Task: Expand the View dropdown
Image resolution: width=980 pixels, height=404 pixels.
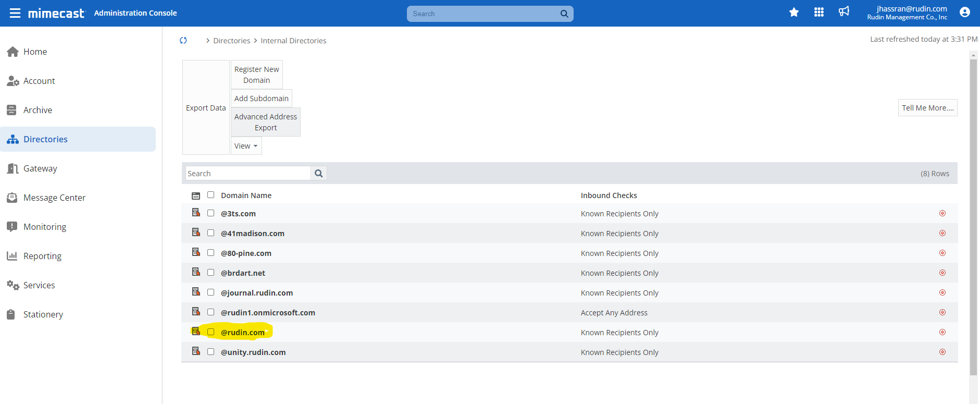Action: 246,146
